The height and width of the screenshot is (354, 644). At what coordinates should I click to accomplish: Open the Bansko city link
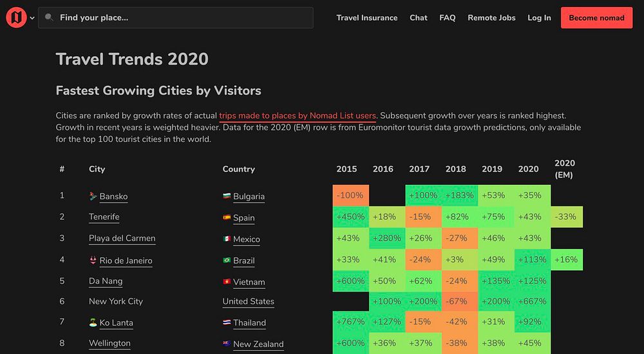pyautogui.click(x=113, y=197)
